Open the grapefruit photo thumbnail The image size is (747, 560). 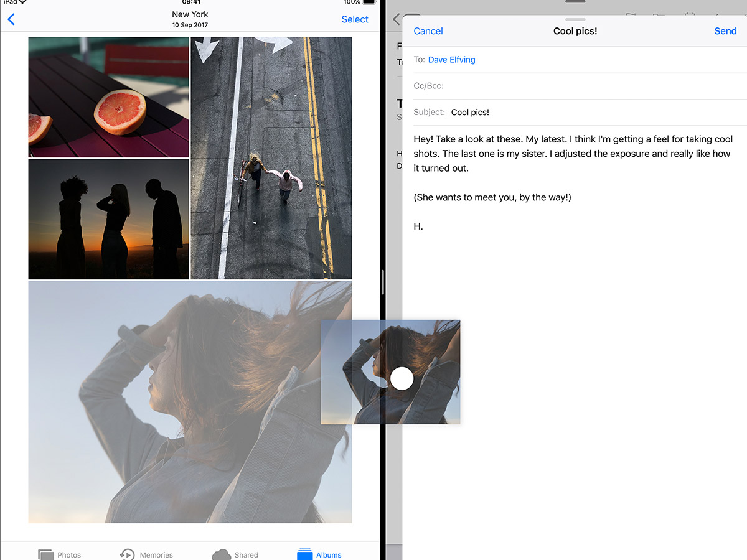tap(109, 97)
